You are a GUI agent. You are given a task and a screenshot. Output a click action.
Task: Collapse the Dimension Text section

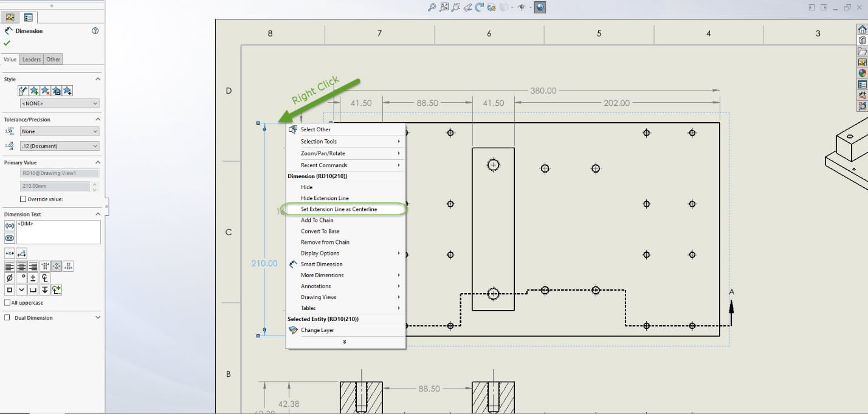coord(98,214)
